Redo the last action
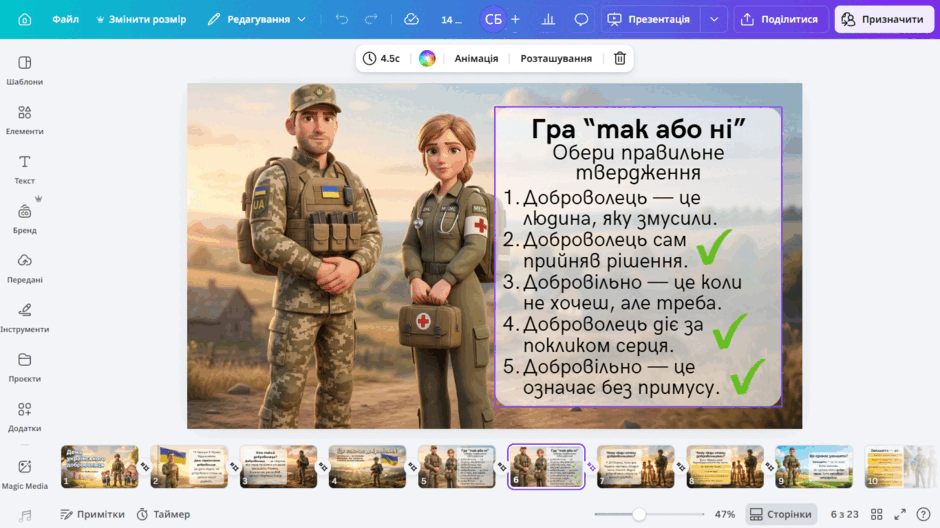Viewport: 940px width, 528px height. pos(371,19)
